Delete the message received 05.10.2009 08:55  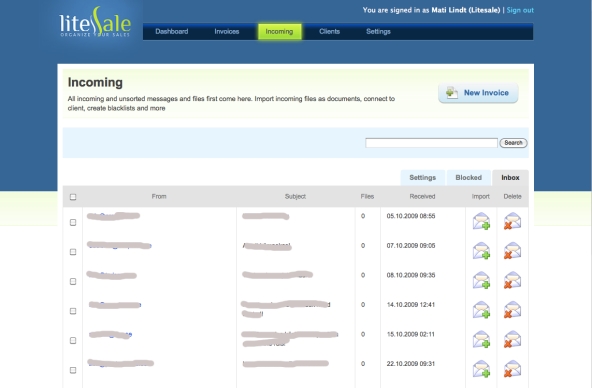coord(512,221)
